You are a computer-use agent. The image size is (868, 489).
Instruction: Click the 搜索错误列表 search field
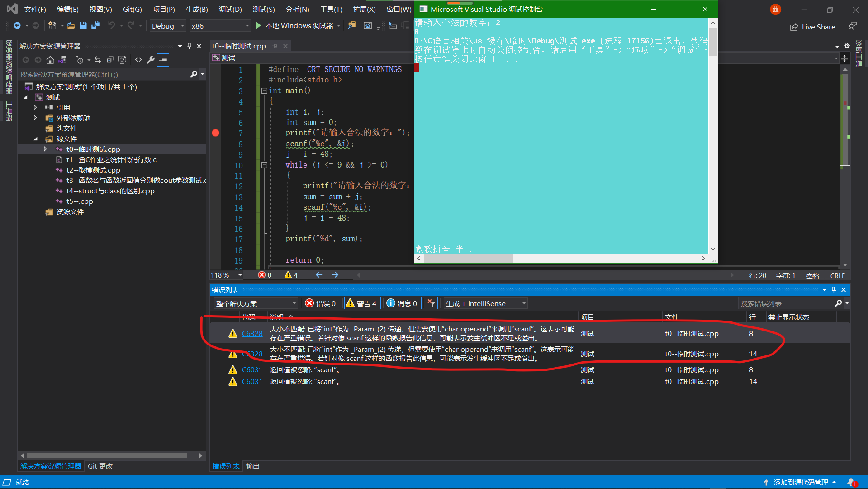tap(786, 303)
